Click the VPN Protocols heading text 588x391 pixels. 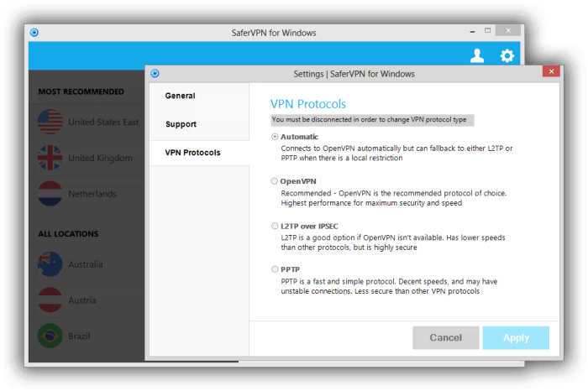pos(308,104)
